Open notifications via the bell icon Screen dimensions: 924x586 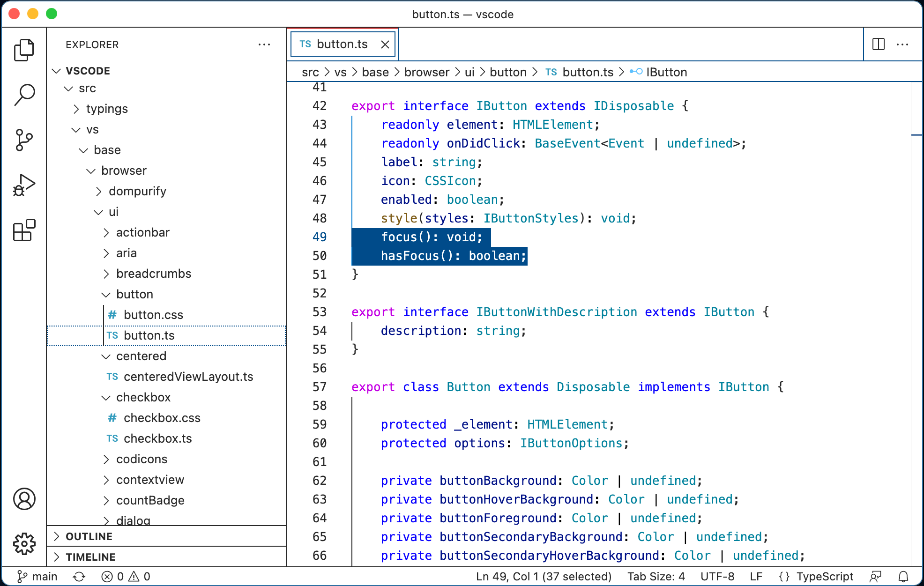coord(904,576)
